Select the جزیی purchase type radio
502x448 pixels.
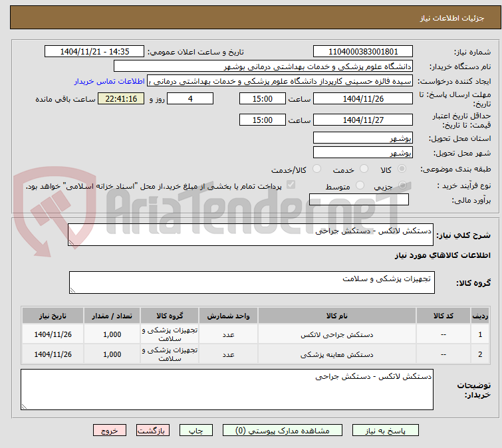(x=403, y=185)
